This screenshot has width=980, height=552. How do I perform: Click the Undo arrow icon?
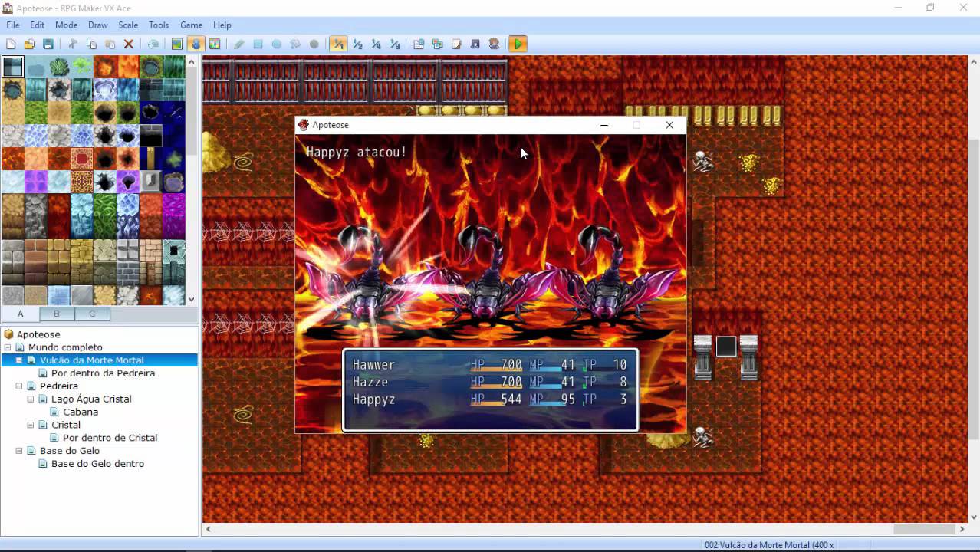click(153, 44)
